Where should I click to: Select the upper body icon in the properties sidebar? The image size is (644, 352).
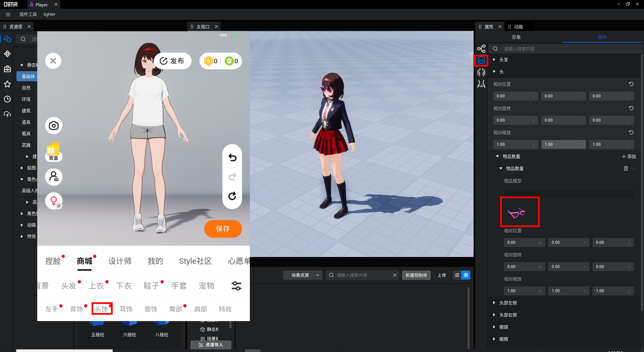481,72
